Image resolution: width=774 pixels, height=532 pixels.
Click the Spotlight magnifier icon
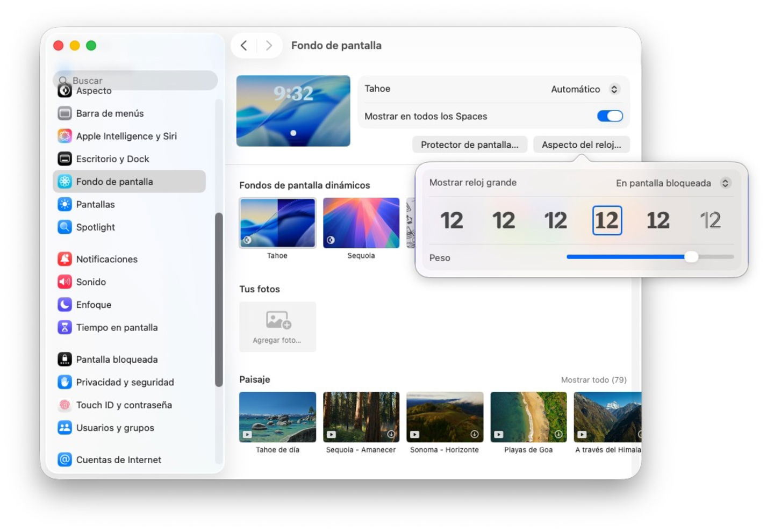tap(64, 227)
